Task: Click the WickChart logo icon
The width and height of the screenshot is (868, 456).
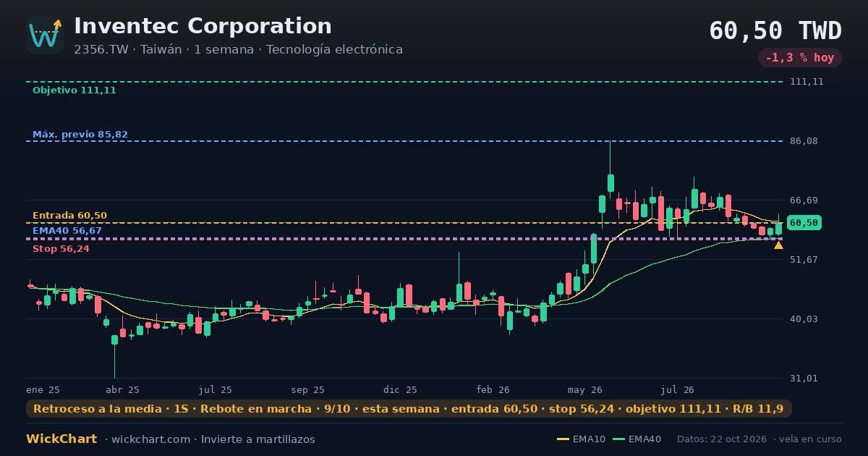Action: pyautogui.click(x=45, y=35)
